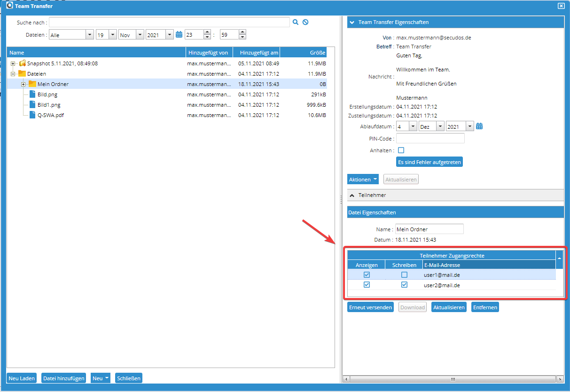Enable the Anhalten checkbox
The height and width of the screenshot is (392, 570).
pos(401,150)
